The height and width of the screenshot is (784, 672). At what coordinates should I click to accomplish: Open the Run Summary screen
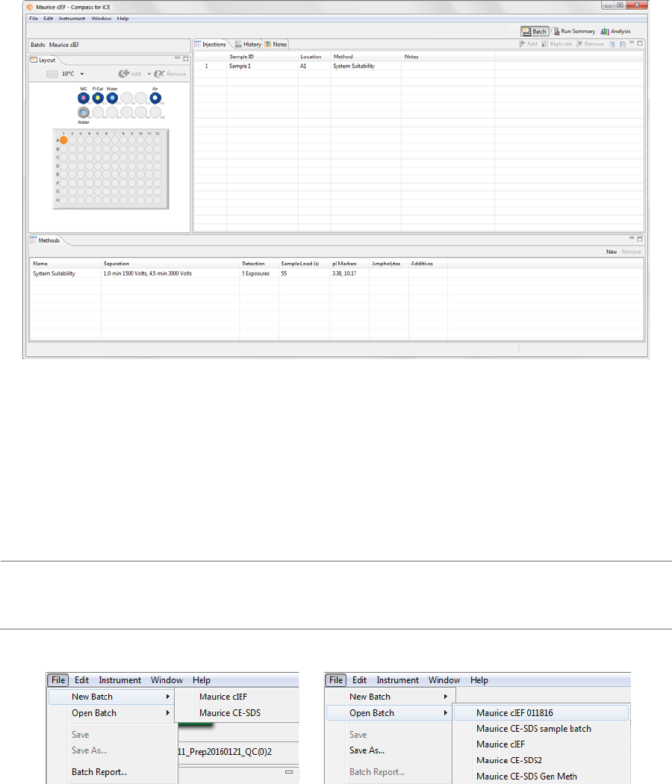coord(573,31)
